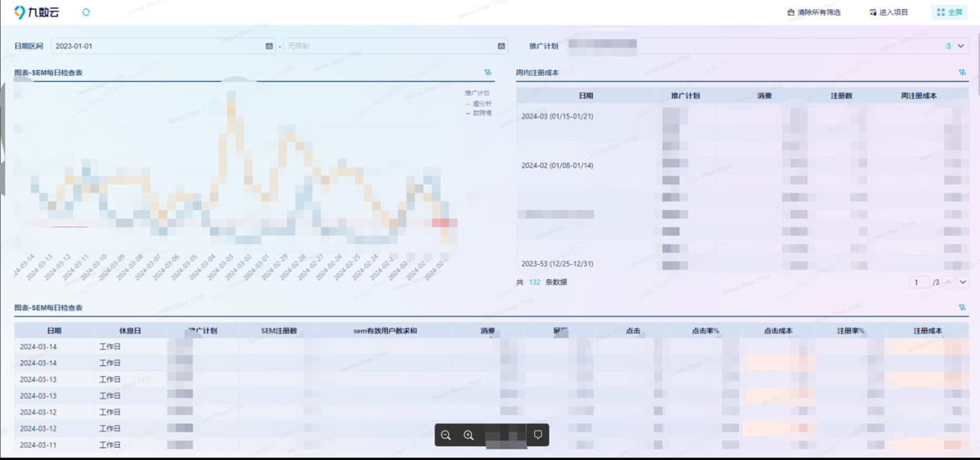
Task: Select row 2024-03 (01/15-01/21)
Action: [x=557, y=116]
